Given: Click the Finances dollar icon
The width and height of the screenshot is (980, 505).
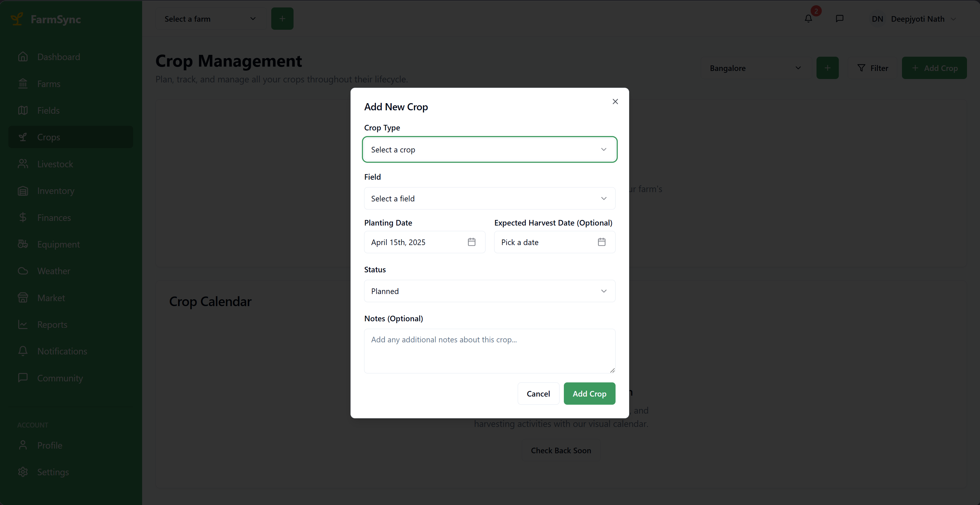Looking at the screenshot, I should pyautogui.click(x=23, y=217).
